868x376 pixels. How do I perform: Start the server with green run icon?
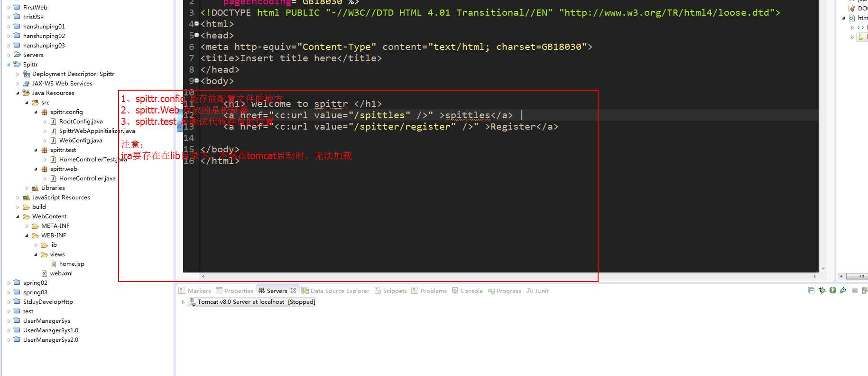[833, 290]
